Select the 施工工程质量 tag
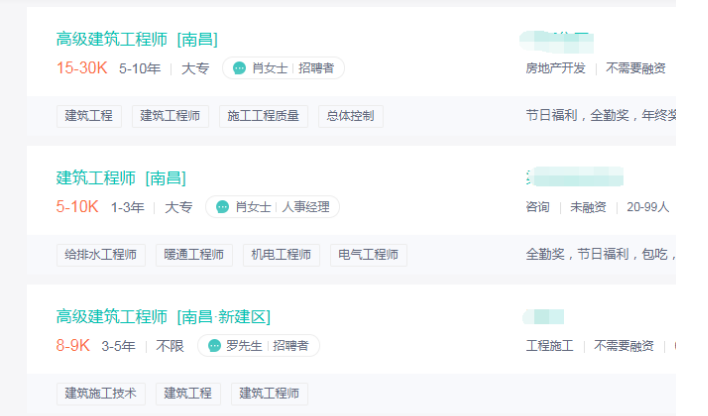 coord(263,116)
